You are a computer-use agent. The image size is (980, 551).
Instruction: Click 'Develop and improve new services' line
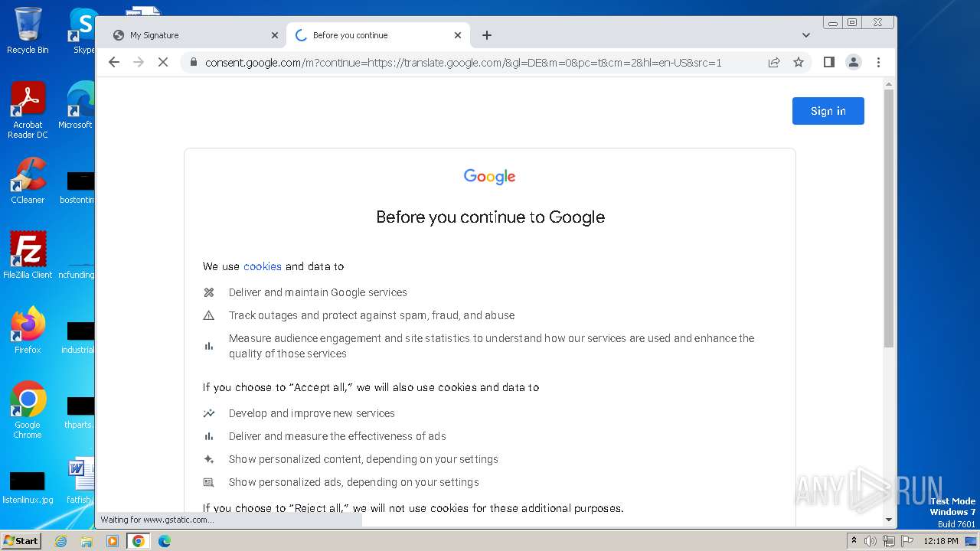[x=312, y=413]
